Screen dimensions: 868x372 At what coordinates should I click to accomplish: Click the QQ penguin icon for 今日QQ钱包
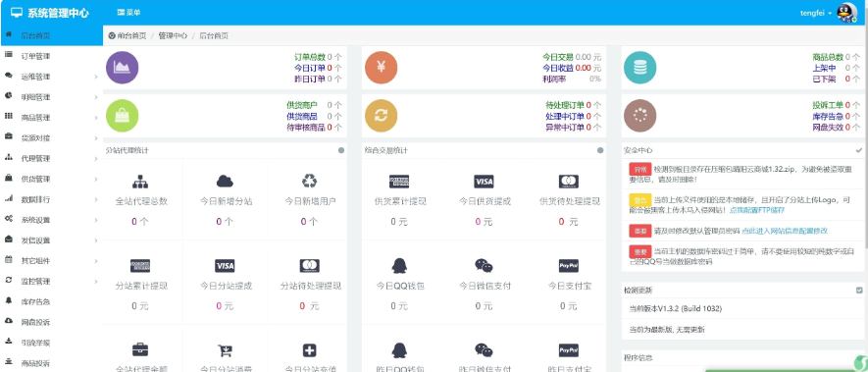[399, 266]
